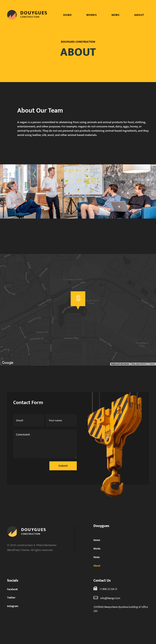Click the team meeting photo
Image resolution: width=156 pixels, height=644 pixels.
(x=78, y=191)
